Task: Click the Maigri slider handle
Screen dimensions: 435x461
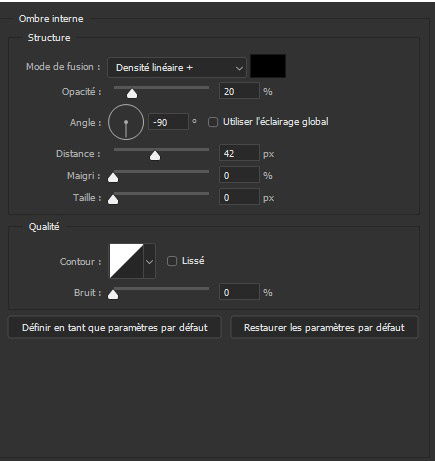Action: point(113,178)
